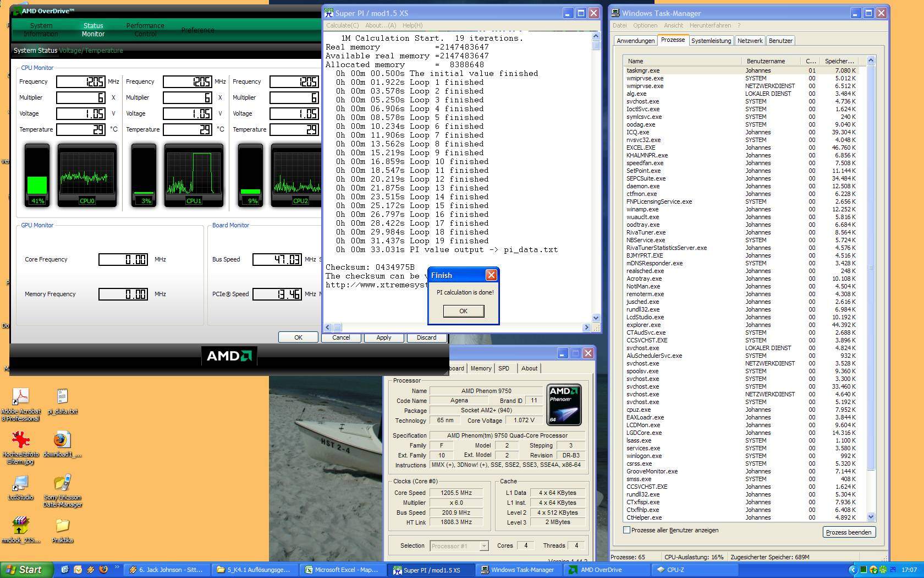Open Status Monitor tab in AMD OverDrive
Image resolution: width=924 pixels, height=578 pixels.
point(93,30)
